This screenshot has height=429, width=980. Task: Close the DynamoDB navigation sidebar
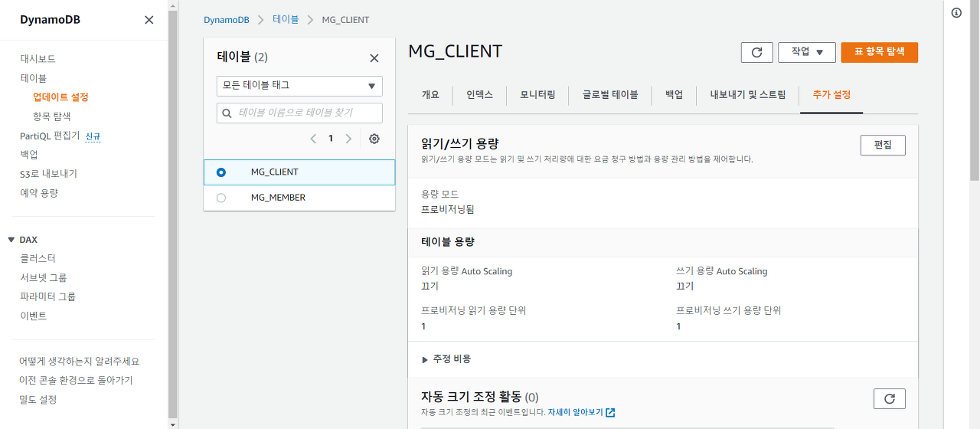click(149, 20)
